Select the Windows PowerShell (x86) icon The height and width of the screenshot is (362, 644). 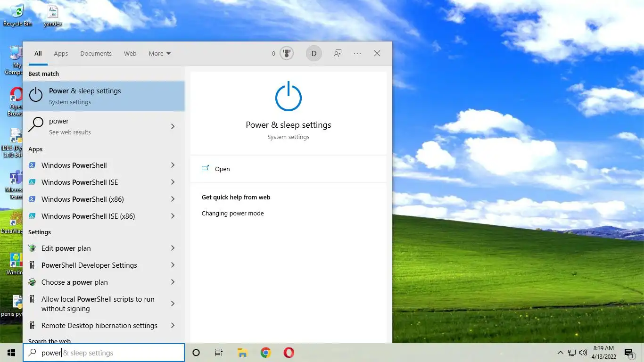(x=32, y=199)
